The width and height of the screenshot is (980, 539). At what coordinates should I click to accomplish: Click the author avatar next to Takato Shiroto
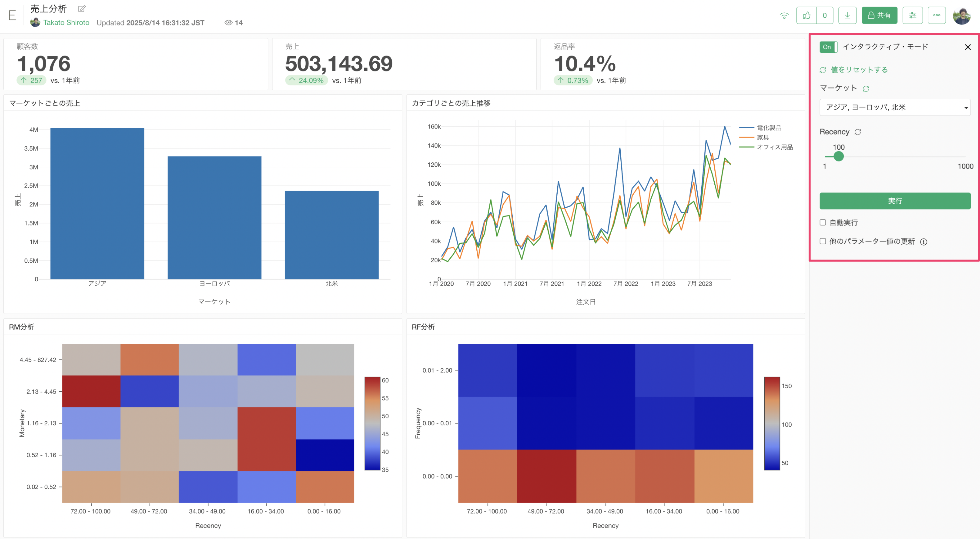(35, 22)
